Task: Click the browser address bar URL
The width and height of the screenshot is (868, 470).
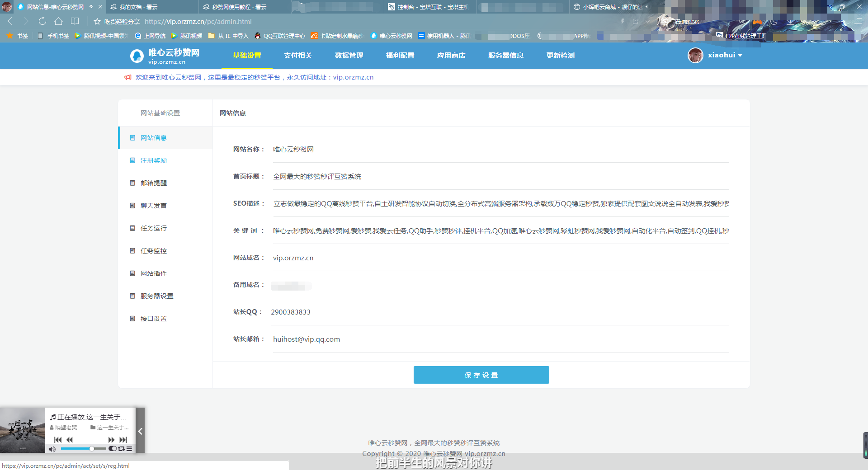Action: pos(198,22)
